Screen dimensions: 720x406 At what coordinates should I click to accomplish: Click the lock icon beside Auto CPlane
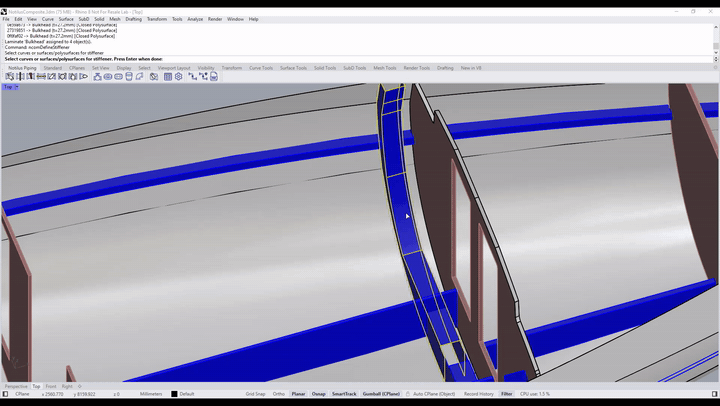(x=407, y=394)
